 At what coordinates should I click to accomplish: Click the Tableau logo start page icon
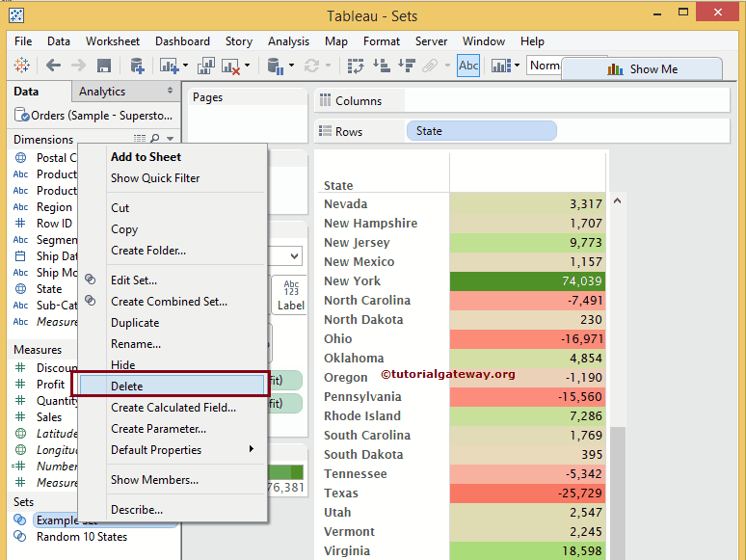coord(21,66)
